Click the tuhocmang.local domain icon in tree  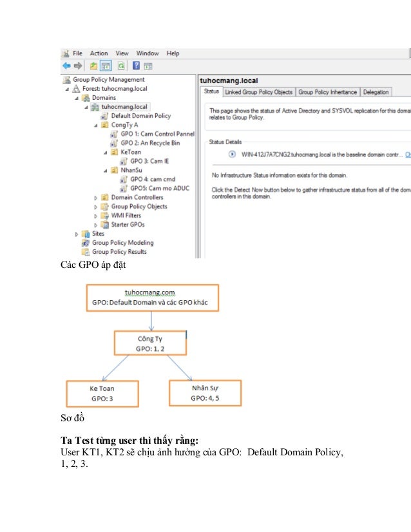[95, 107]
